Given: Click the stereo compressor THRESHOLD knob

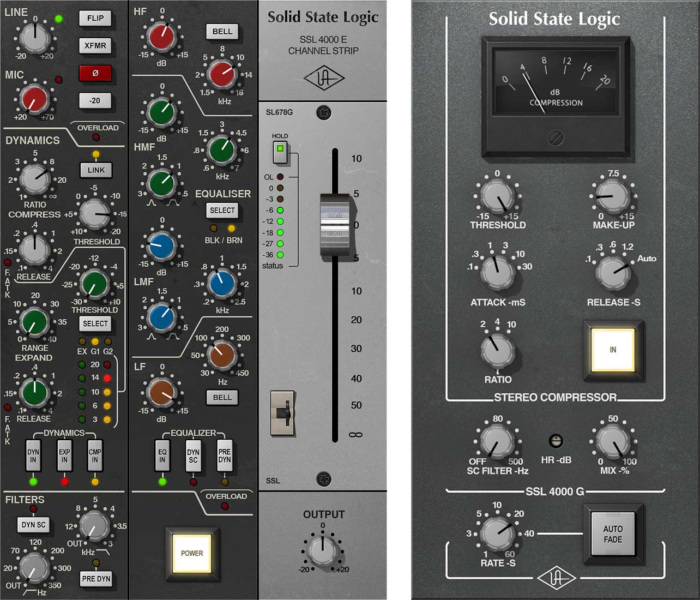Looking at the screenshot, I should [x=498, y=197].
